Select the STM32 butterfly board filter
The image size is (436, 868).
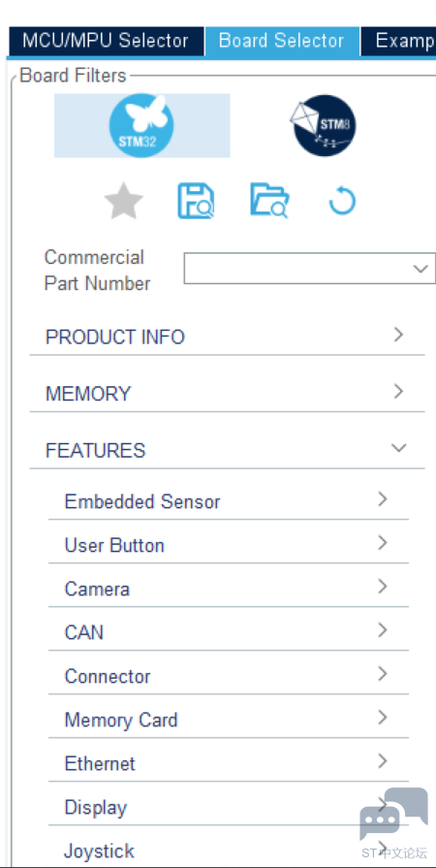(x=141, y=126)
